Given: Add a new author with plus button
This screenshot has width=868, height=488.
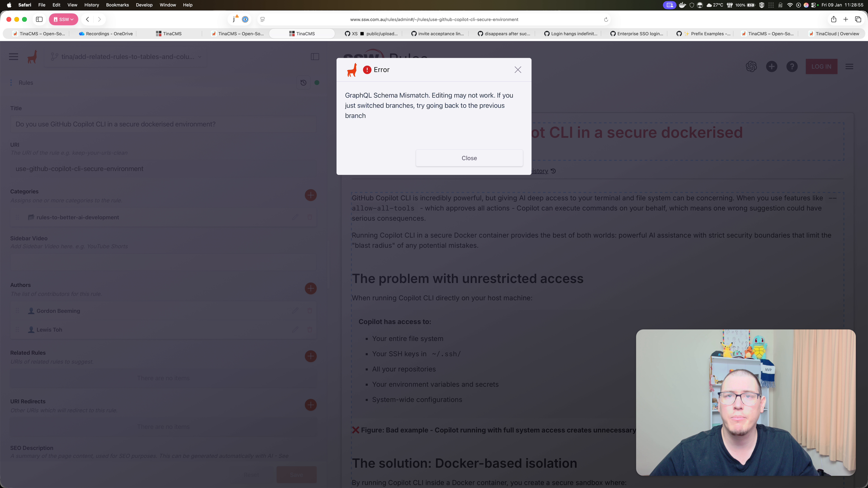Looking at the screenshot, I should (x=310, y=288).
